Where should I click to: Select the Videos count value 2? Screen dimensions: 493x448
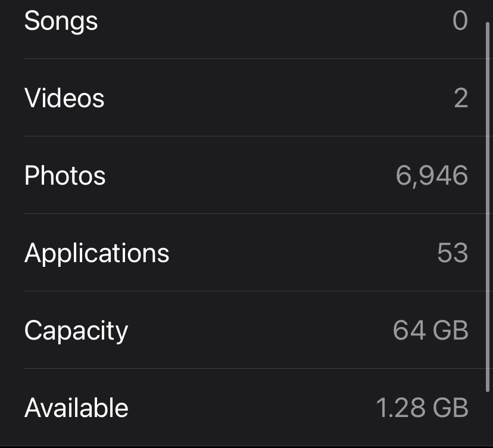point(461,98)
